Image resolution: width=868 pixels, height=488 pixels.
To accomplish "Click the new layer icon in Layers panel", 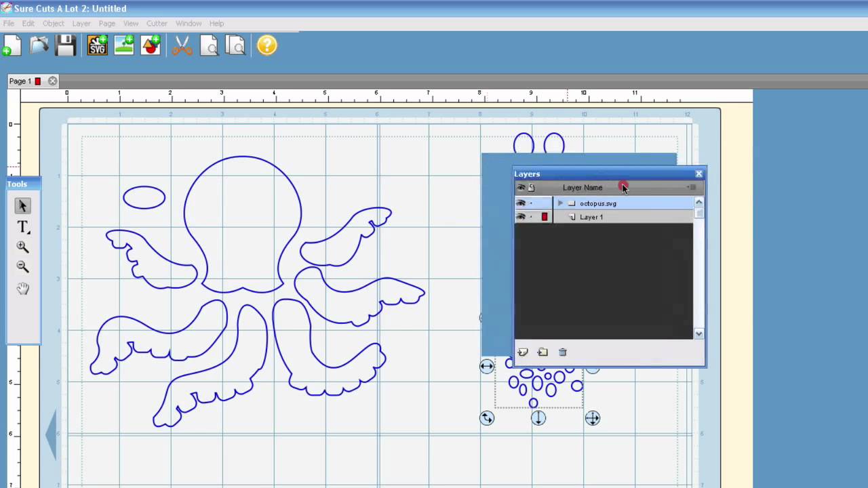I will (x=522, y=352).
